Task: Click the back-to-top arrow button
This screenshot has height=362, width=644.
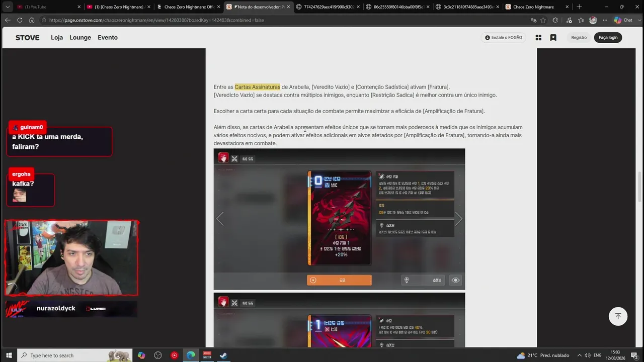Action: pos(618,316)
